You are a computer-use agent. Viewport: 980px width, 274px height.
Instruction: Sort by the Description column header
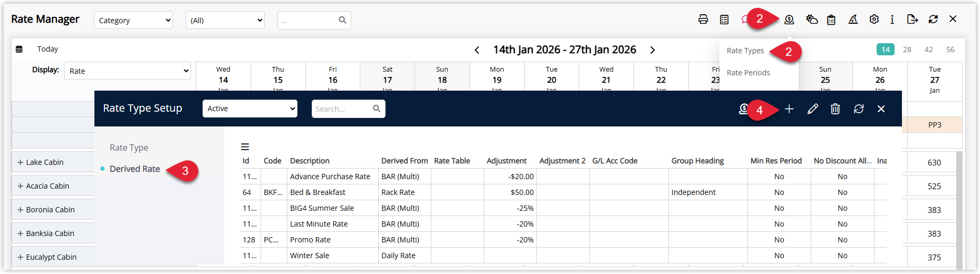(x=310, y=161)
